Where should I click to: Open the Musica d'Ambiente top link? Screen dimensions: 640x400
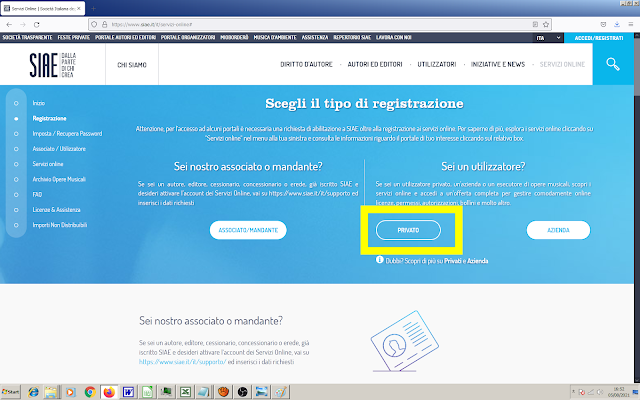275,38
